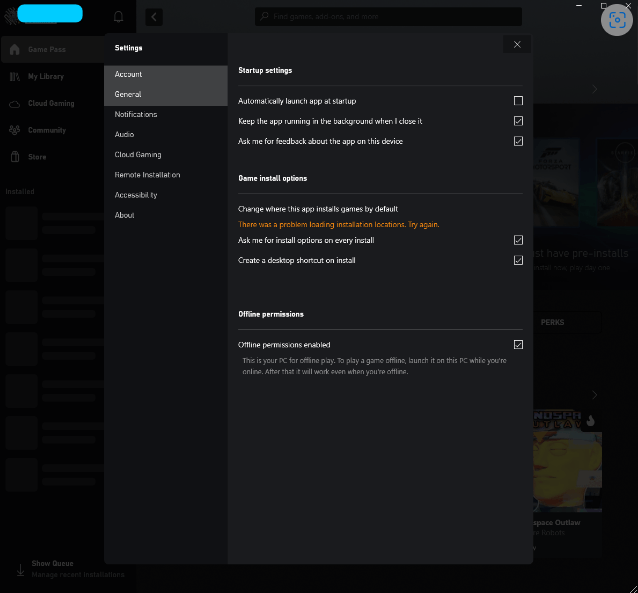The width and height of the screenshot is (638, 593).
Task: Uncheck Ask me for install options every install
Action: tap(518, 240)
